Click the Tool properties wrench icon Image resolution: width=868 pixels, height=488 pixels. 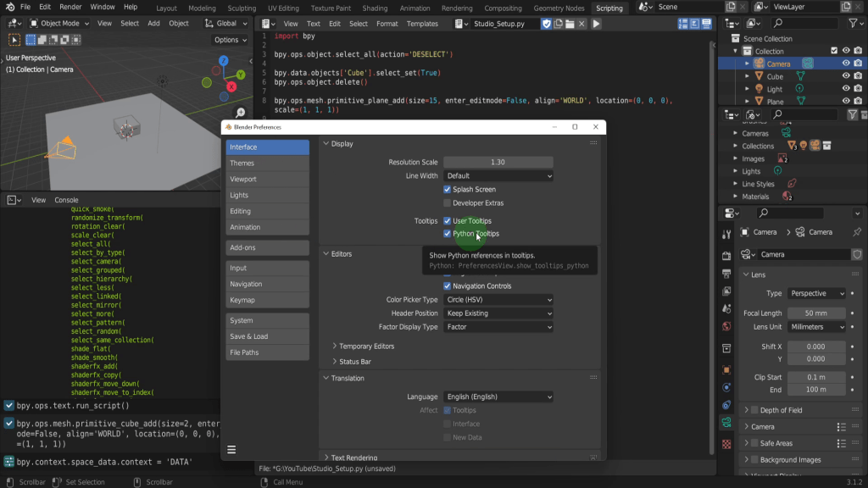[x=726, y=234]
